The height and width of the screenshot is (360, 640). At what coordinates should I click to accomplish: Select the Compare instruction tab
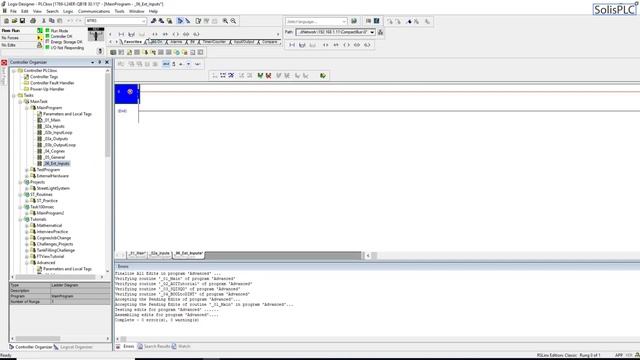coord(269,42)
